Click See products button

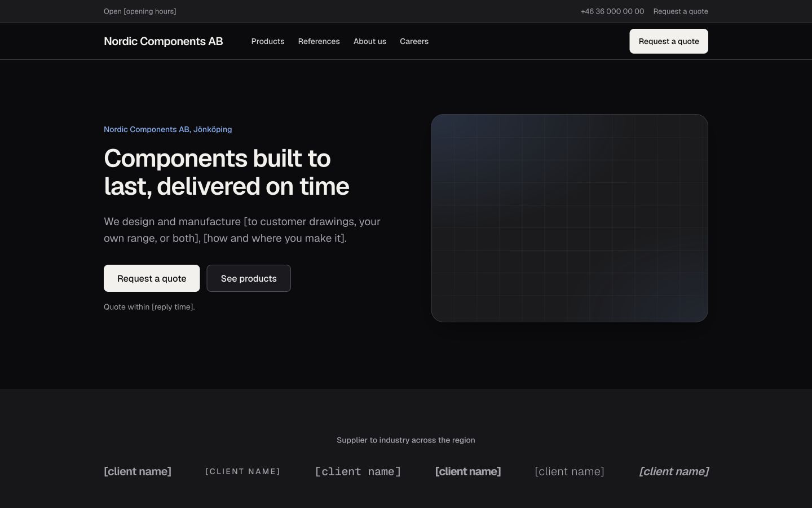coord(249,278)
